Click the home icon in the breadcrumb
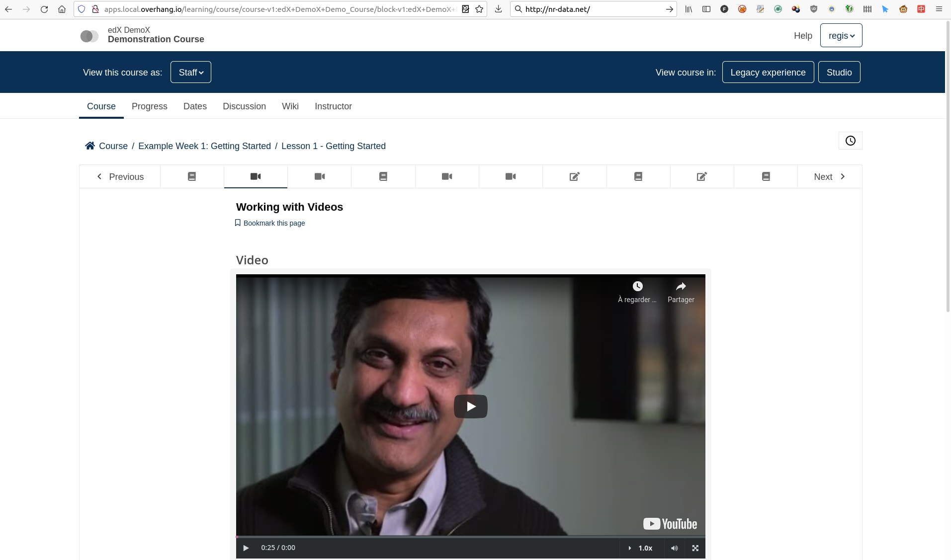Viewport: 951px width, 560px height. pyautogui.click(x=89, y=146)
